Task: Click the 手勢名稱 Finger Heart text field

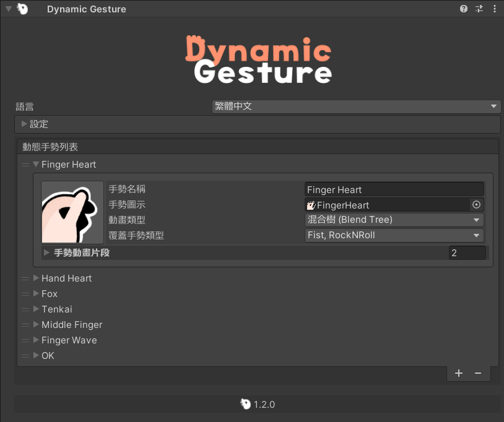Action: (394, 189)
